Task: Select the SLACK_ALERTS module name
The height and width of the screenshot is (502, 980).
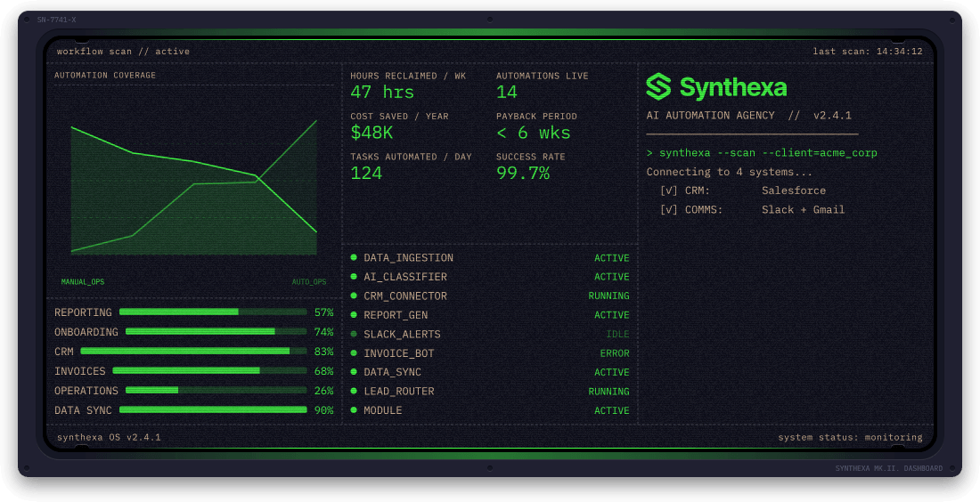Action: 403,334
